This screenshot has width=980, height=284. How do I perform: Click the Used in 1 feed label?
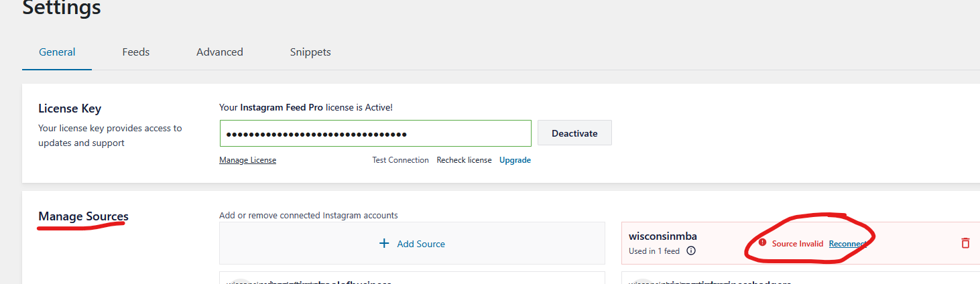(x=654, y=251)
